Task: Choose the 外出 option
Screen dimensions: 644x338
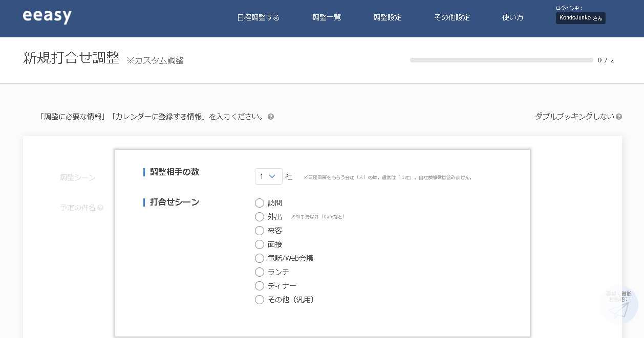Action: (260, 217)
